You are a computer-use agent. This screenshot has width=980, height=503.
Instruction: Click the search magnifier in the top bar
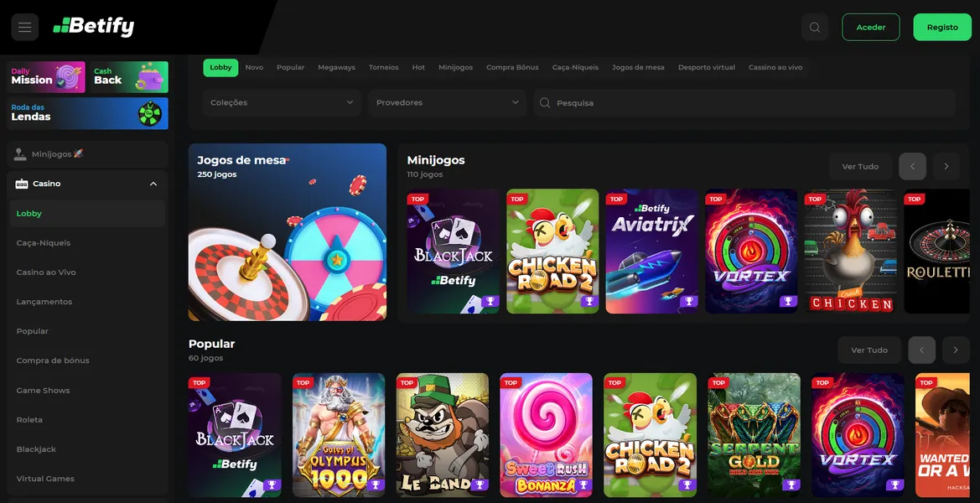pos(814,26)
